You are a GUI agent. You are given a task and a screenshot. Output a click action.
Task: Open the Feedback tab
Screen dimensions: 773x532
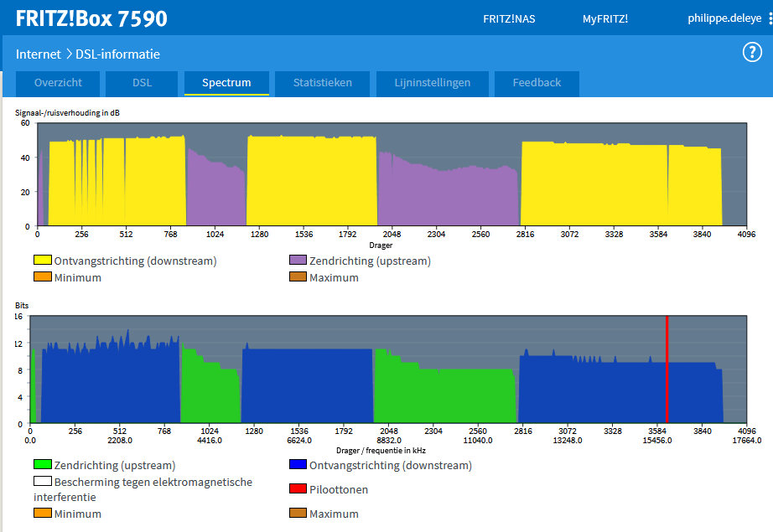click(x=537, y=83)
